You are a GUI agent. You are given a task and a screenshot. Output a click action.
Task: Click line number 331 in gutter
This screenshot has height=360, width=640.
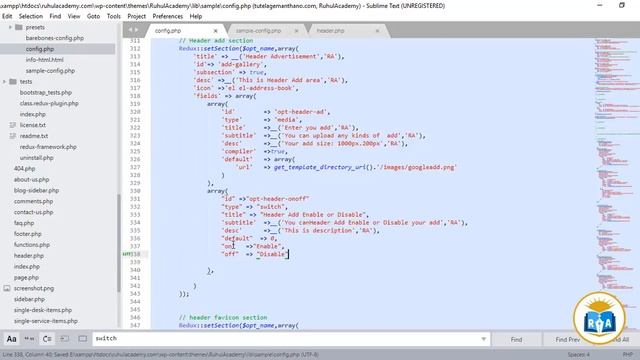pyautogui.click(x=135, y=199)
